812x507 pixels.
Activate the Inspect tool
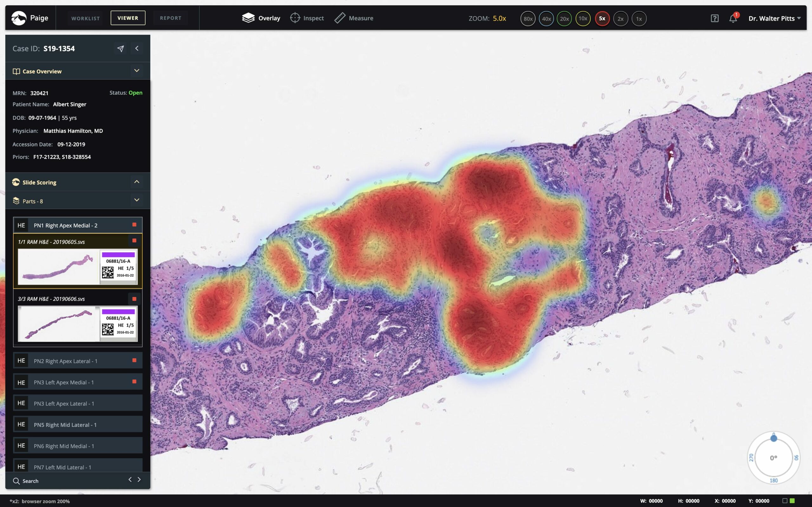point(307,18)
